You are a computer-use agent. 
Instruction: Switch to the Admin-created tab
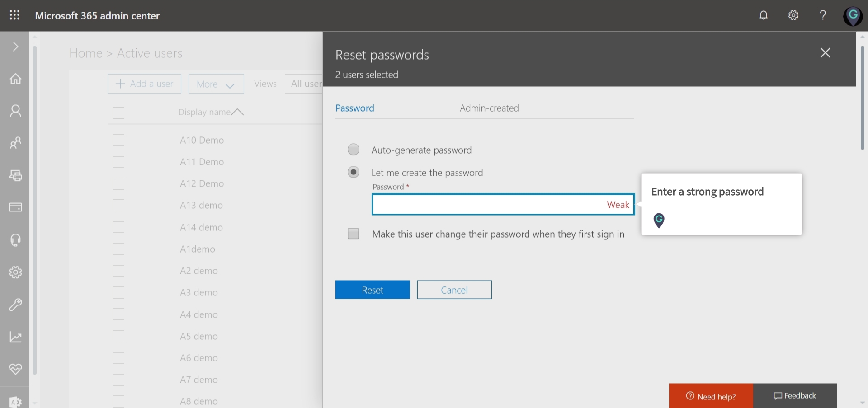[489, 108]
